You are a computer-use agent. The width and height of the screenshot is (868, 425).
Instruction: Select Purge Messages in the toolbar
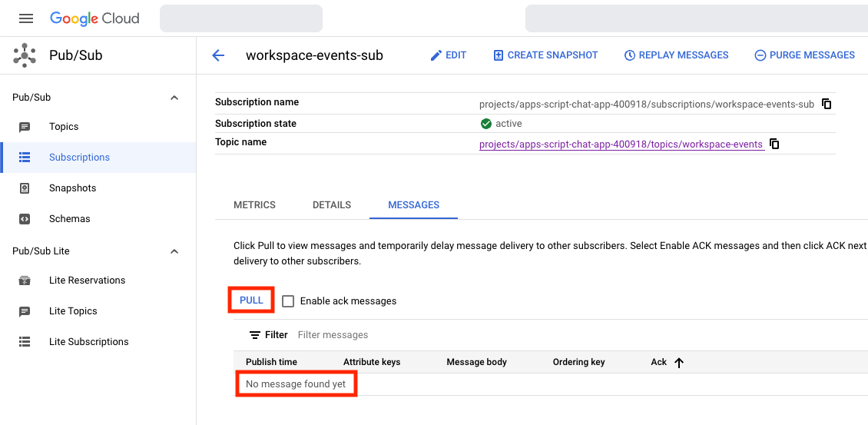click(x=804, y=55)
